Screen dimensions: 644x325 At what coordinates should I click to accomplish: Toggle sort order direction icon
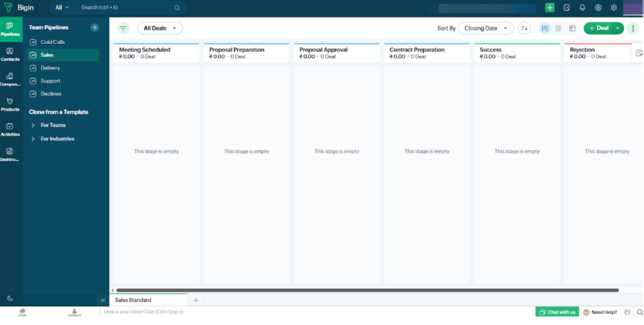pyautogui.click(x=524, y=28)
